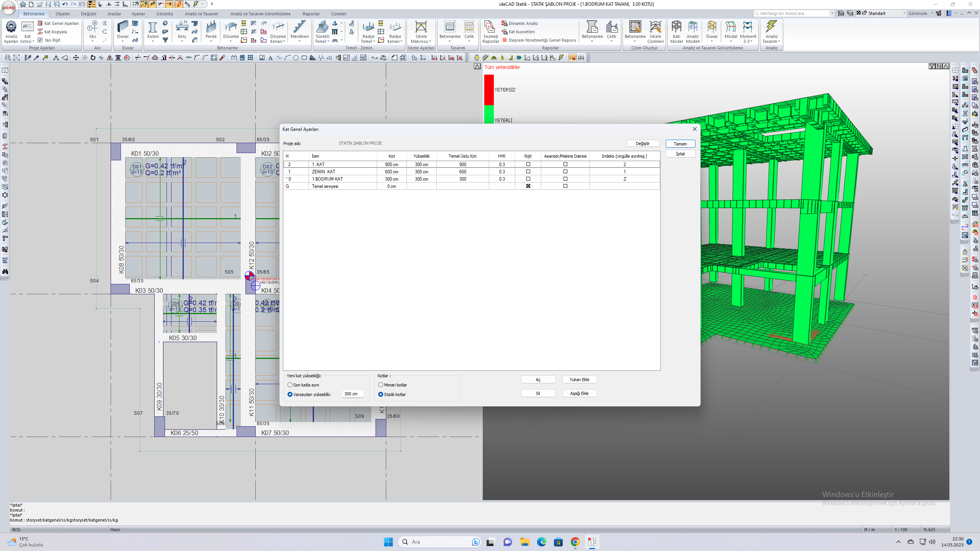This screenshot has width=980, height=551.
Task: Open Chrome from the taskbar
Action: (575, 542)
